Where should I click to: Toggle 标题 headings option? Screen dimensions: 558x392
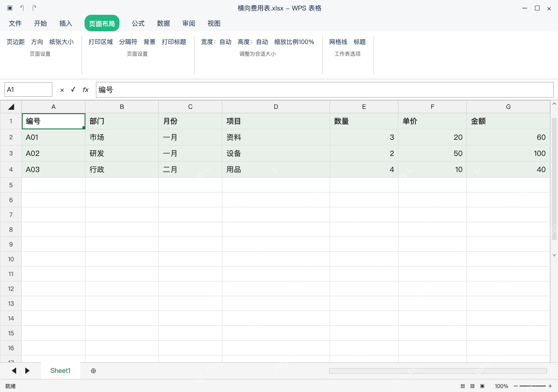(360, 42)
